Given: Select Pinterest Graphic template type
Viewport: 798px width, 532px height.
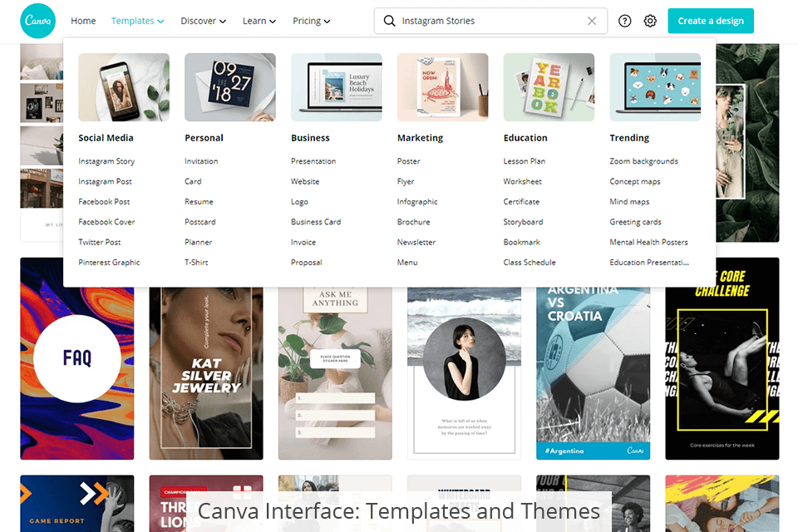Looking at the screenshot, I should click(x=109, y=263).
